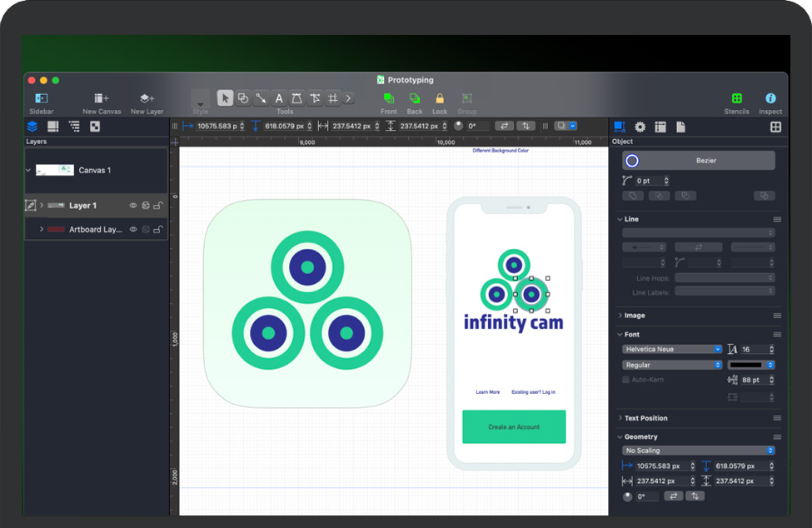Add a New Layer
The image size is (812, 528).
click(x=147, y=98)
